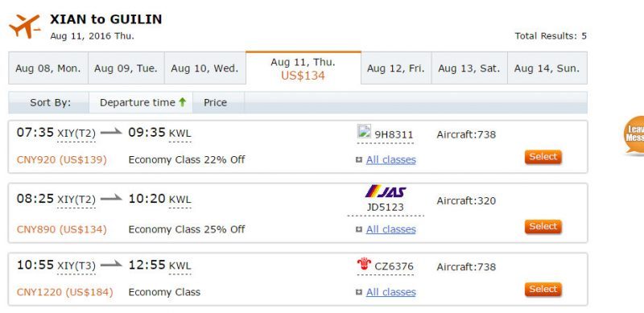Image resolution: width=644 pixels, height=313 pixels.
Task: Select the 08:25 JD5123 flight
Action: 543,227
